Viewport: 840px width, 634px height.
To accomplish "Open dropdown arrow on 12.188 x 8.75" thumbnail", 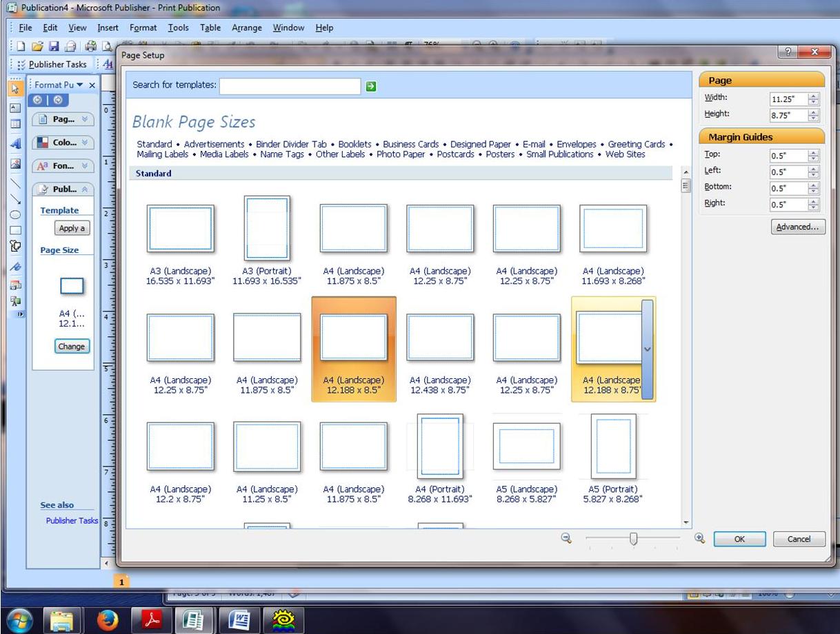I will click(x=647, y=349).
